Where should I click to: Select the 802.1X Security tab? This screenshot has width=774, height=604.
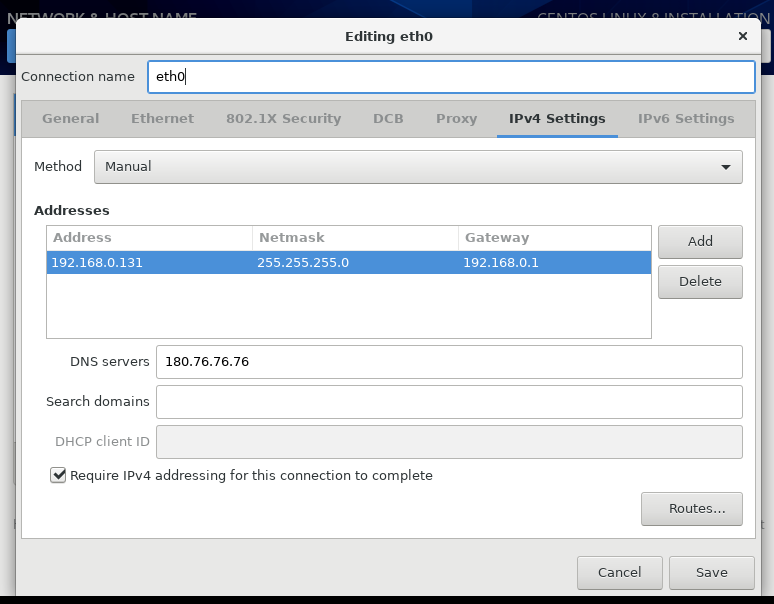click(283, 118)
